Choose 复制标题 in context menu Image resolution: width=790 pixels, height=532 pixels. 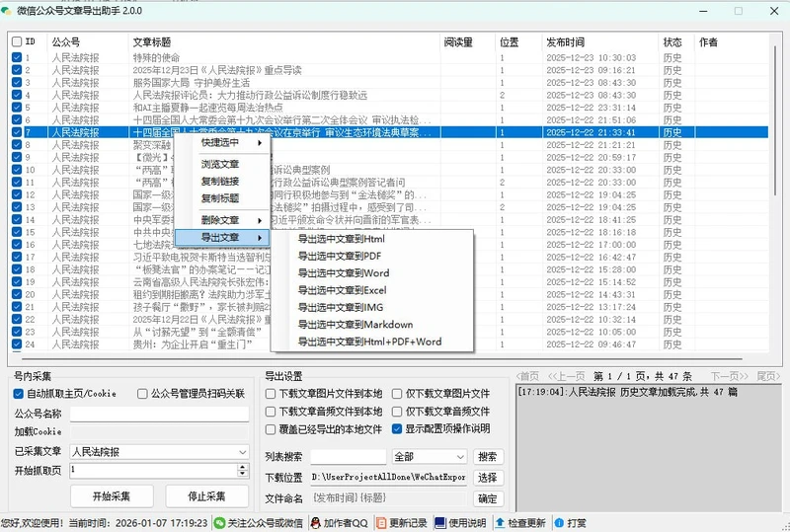tap(222, 198)
